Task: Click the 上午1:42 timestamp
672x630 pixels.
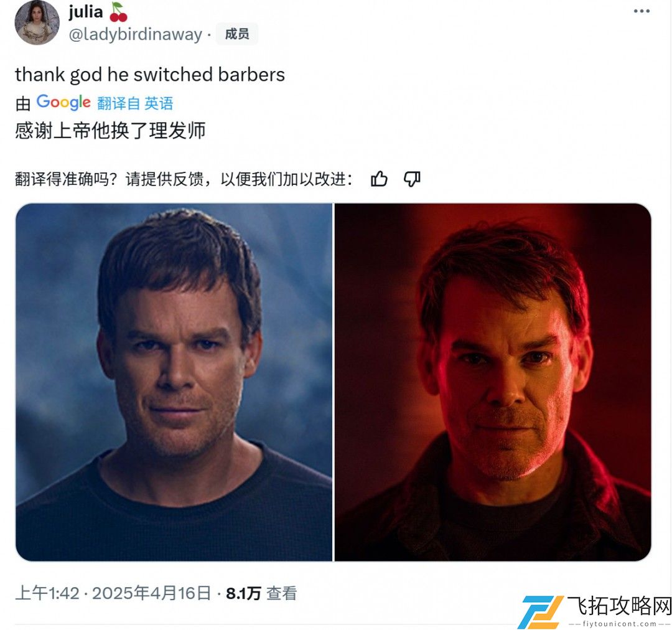Action: tap(47, 593)
